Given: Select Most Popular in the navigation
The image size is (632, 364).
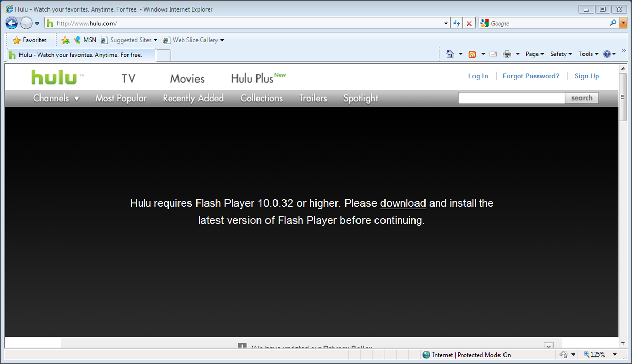Looking at the screenshot, I should [x=121, y=98].
